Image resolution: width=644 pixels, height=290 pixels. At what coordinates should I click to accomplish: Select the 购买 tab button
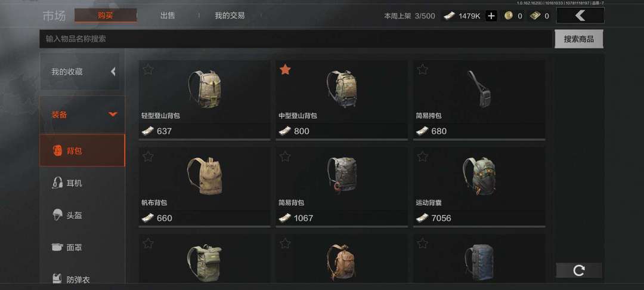pyautogui.click(x=106, y=16)
